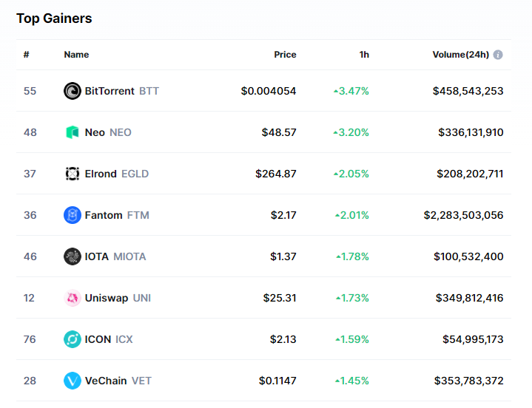The width and height of the screenshot is (532, 408).
Task: Sort by Volume(24h) column header
Action: pos(460,55)
